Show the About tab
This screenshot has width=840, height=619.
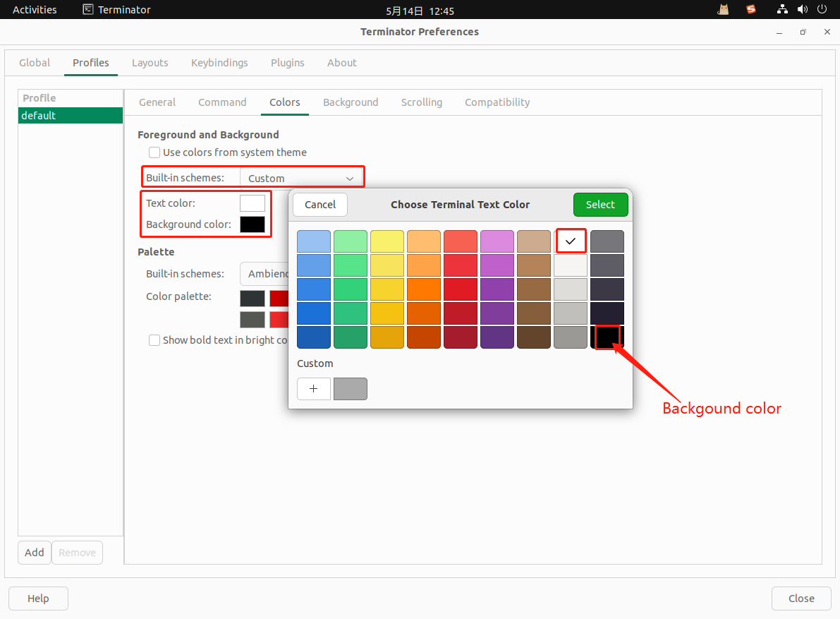pyautogui.click(x=342, y=63)
